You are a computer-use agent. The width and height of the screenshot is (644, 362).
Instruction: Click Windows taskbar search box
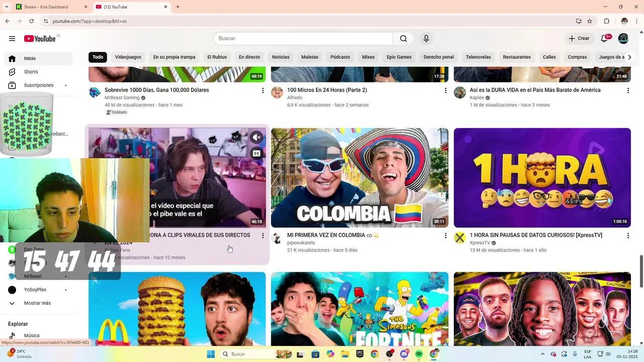[x=257, y=354]
